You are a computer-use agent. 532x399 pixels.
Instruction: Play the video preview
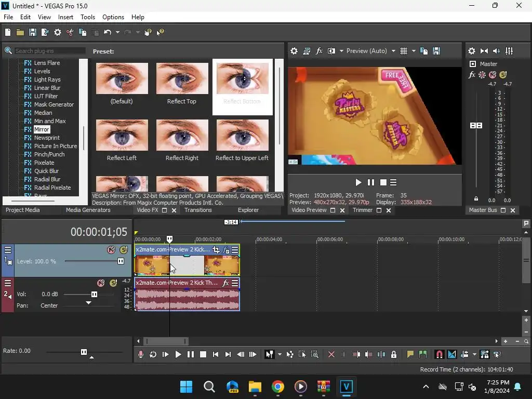point(358,182)
